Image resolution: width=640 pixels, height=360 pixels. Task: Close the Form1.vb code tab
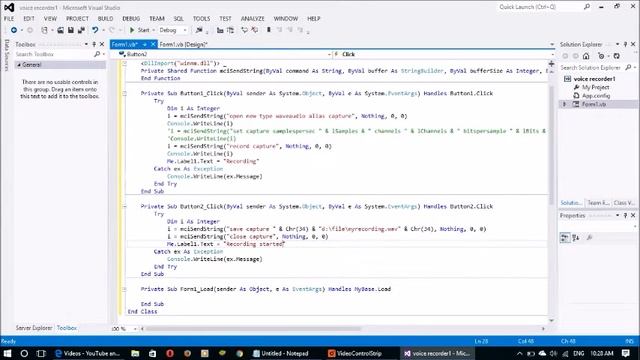(x=153, y=44)
